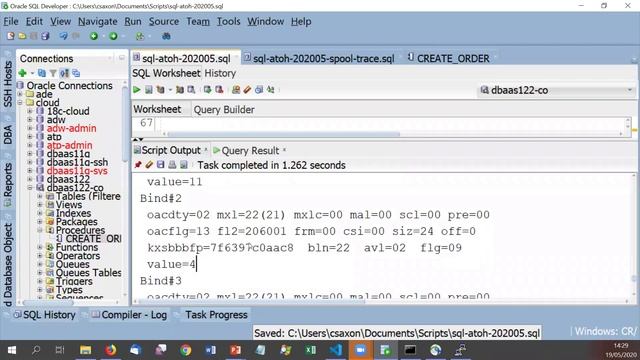
Task: Expand the Triggers node
Action: pos(40,281)
